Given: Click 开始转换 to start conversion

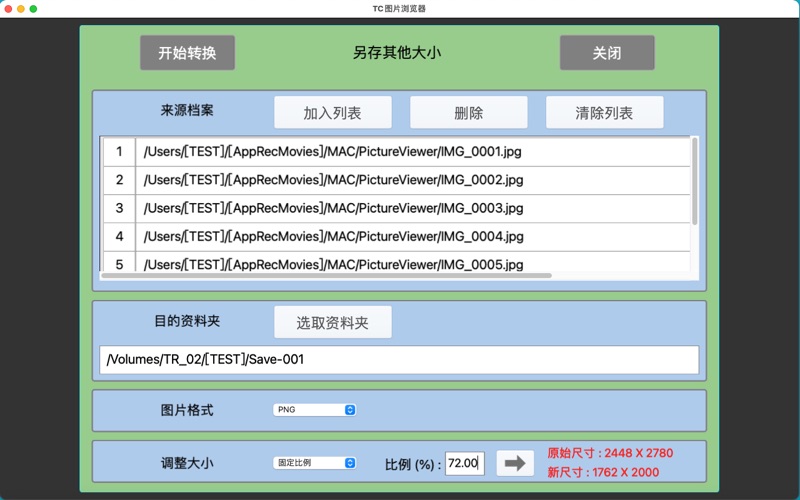Looking at the screenshot, I should tap(187, 53).
